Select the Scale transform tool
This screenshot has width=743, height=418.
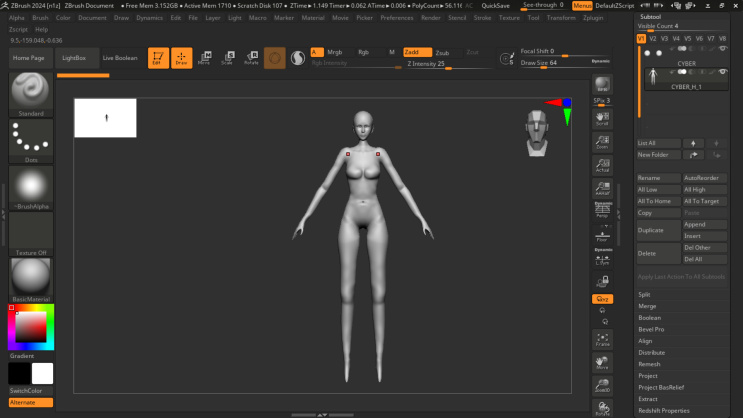(x=227, y=58)
